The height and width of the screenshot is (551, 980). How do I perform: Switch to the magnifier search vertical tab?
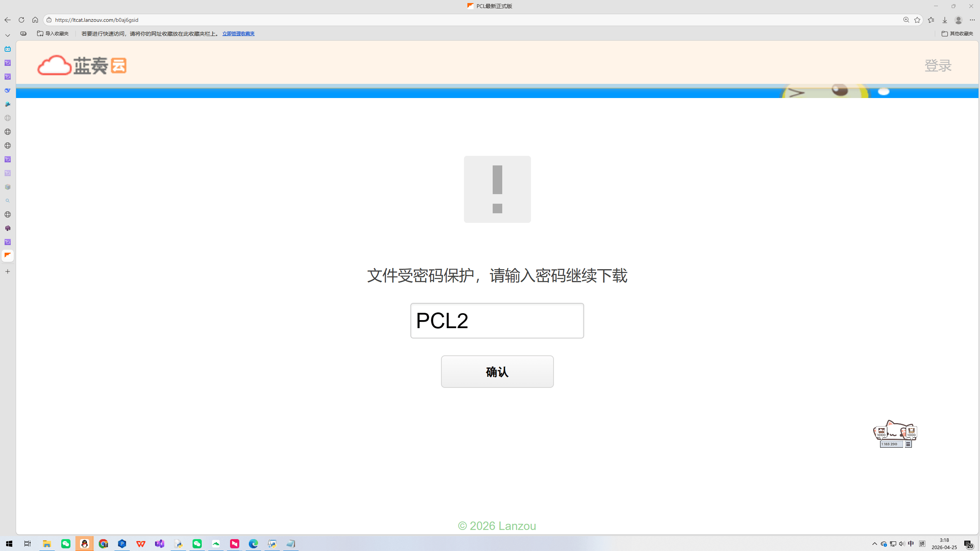pos(8,201)
